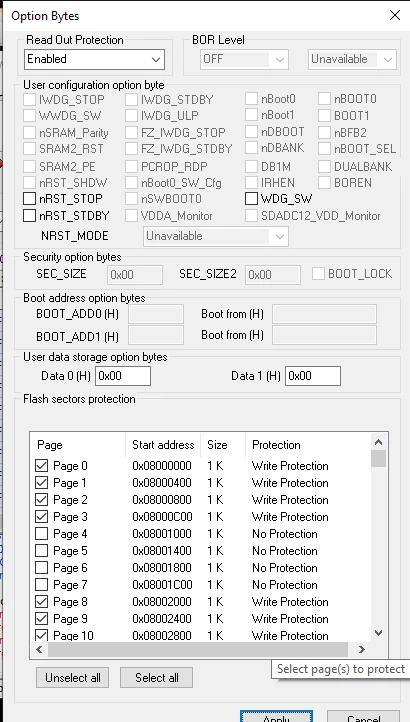Toggle the WDG_SW checkbox

[x=251, y=199]
